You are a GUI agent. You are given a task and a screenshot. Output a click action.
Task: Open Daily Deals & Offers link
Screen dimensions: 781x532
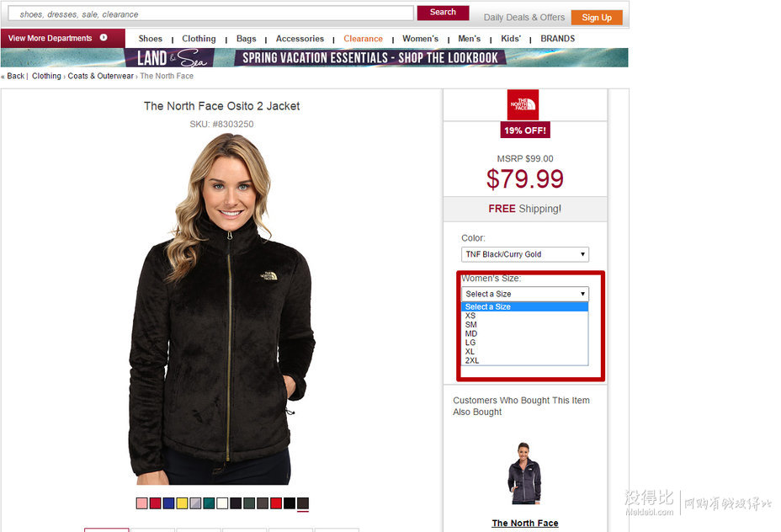point(524,18)
